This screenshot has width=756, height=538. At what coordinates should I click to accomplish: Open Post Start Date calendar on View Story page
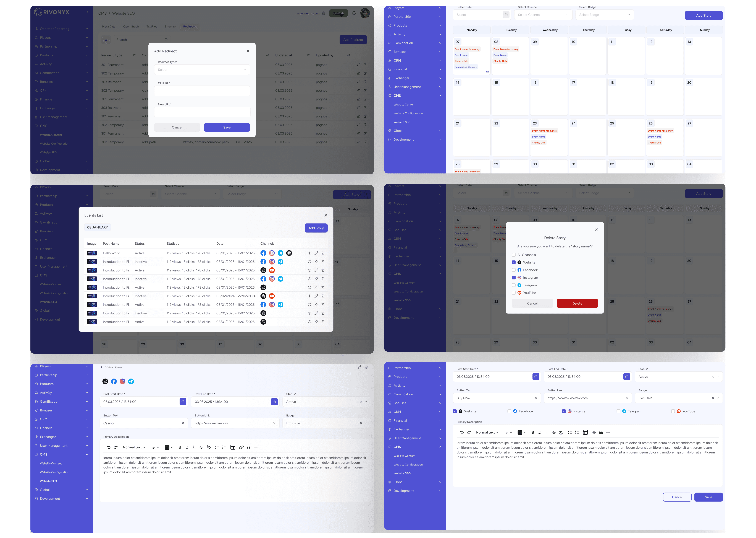tap(183, 402)
